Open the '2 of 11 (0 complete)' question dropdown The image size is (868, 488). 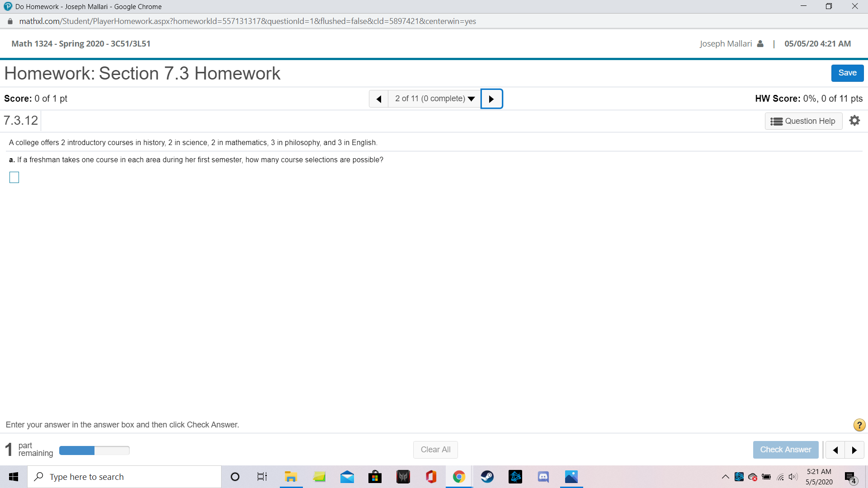click(434, 99)
